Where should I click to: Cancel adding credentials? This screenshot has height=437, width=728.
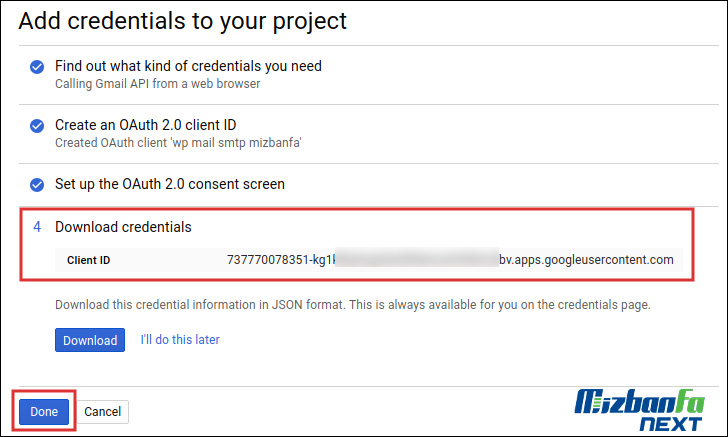coord(102,411)
